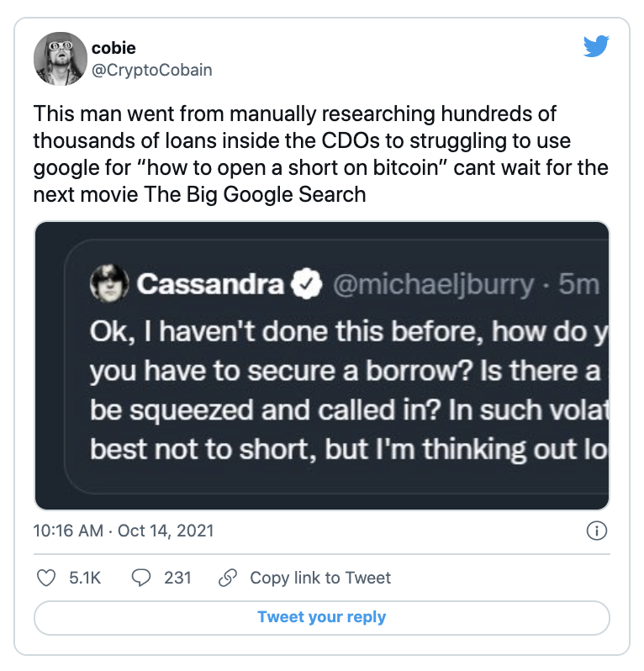Open the @CryptoCobain handle link
This screenshot has height=671, width=644.
tap(151, 70)
